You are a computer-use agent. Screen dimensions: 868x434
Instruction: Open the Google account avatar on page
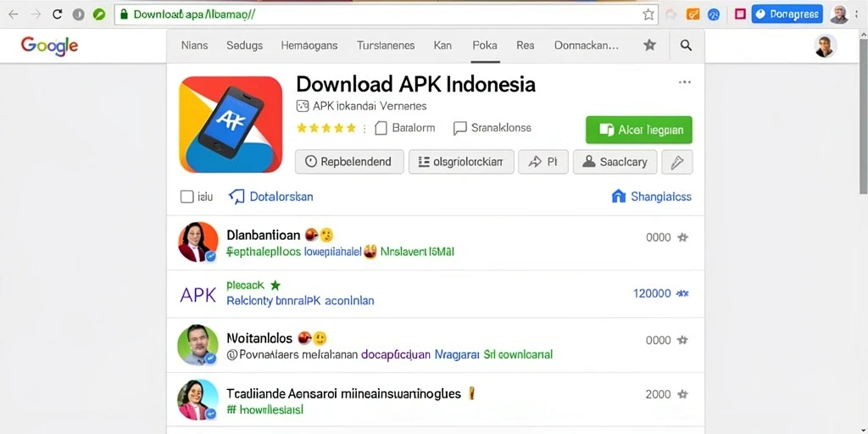pos(826,46)
